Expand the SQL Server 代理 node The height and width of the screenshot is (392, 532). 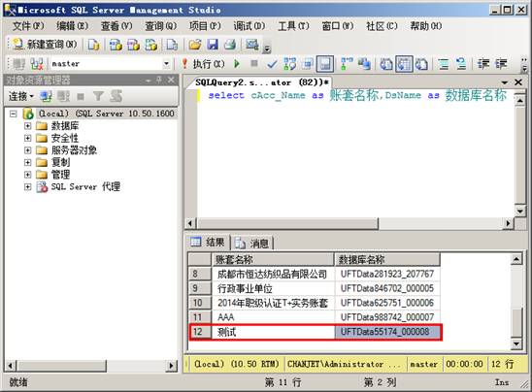tap(27, 186)
